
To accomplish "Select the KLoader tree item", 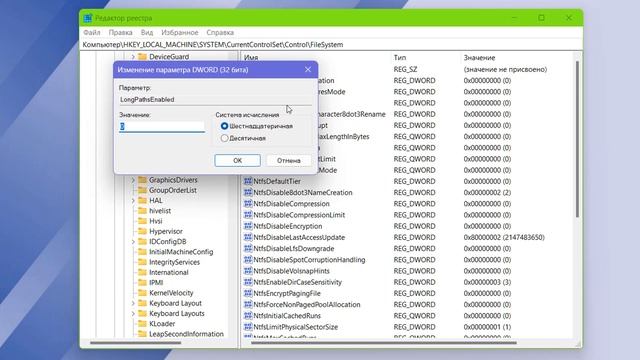I will coord(162,324).
